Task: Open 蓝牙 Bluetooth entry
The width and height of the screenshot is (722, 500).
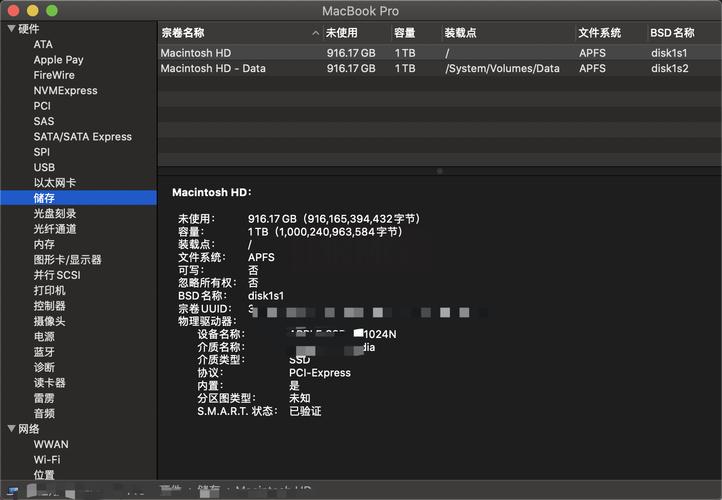Action: point(44,352)
